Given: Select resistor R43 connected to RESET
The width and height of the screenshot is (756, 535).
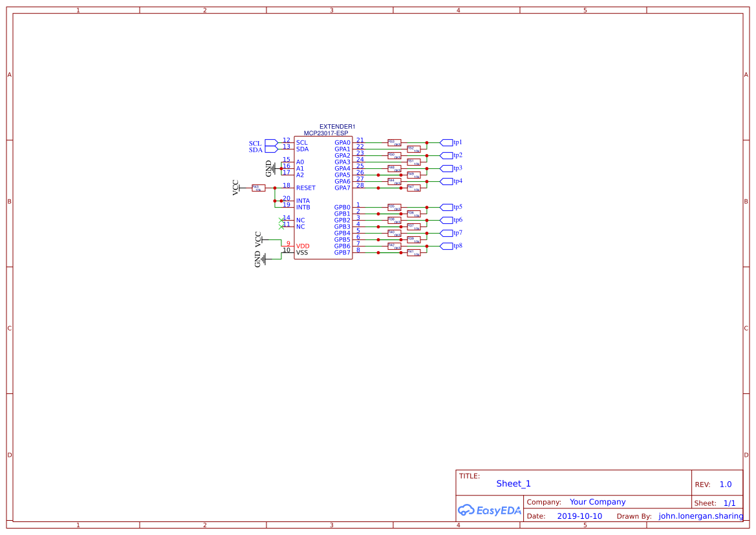Looking at the screenshot, I should [x=257, y=188].
